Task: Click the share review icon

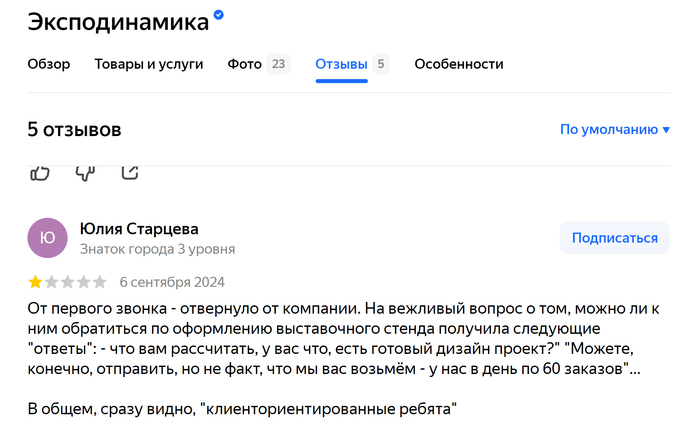Action: click(x=129, y=172)
